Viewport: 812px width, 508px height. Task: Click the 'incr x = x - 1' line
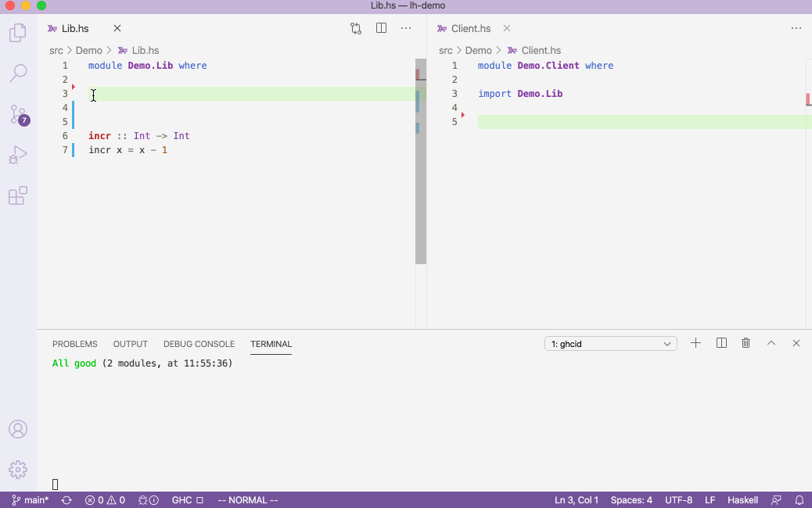(128, 150)
